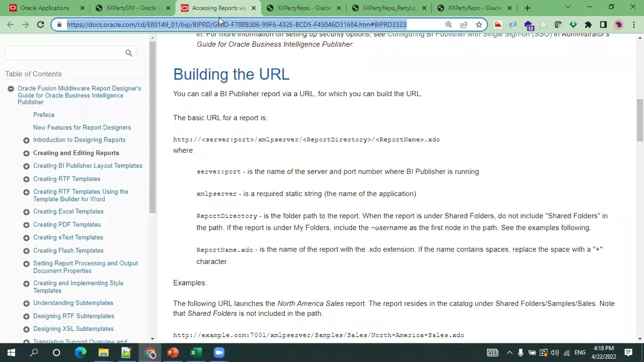Viewport: 644px width, 362px height.
Task: Open the Windows Start menu
Action: click(11, 352)
